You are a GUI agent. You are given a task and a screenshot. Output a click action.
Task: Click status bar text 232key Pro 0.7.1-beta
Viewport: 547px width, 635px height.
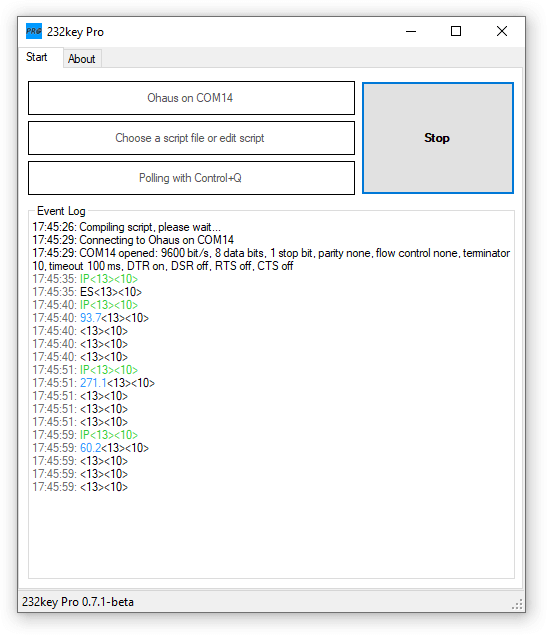click(78, 602)
